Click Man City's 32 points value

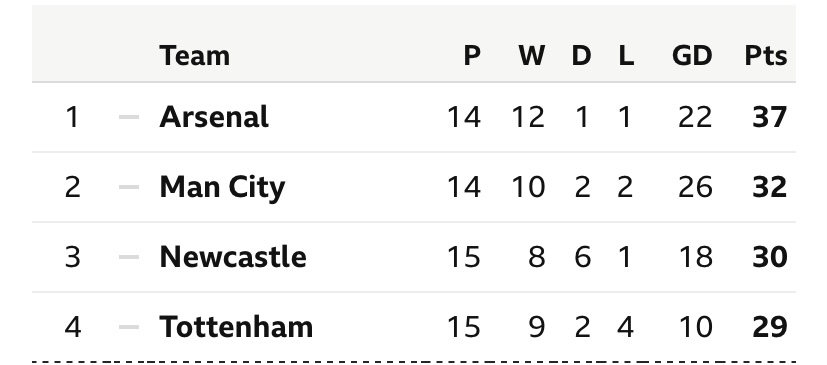click(x=770, y=187)
